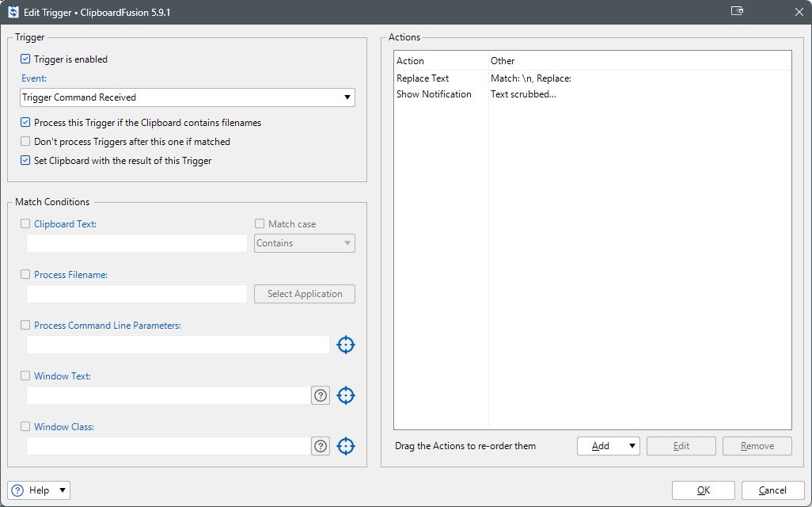812x507 pixels.
Task: Click the crosshair target icon for Window Class
Action: click(x=345, y=446)
